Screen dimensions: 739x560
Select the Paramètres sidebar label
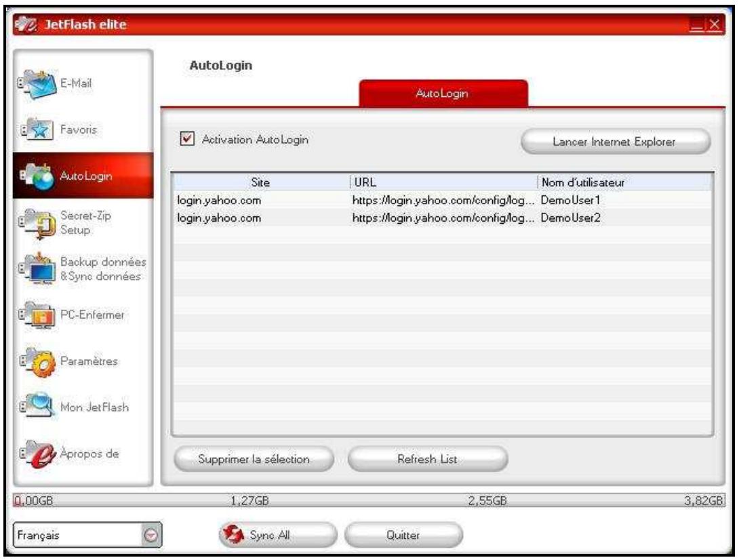(89, 361)
